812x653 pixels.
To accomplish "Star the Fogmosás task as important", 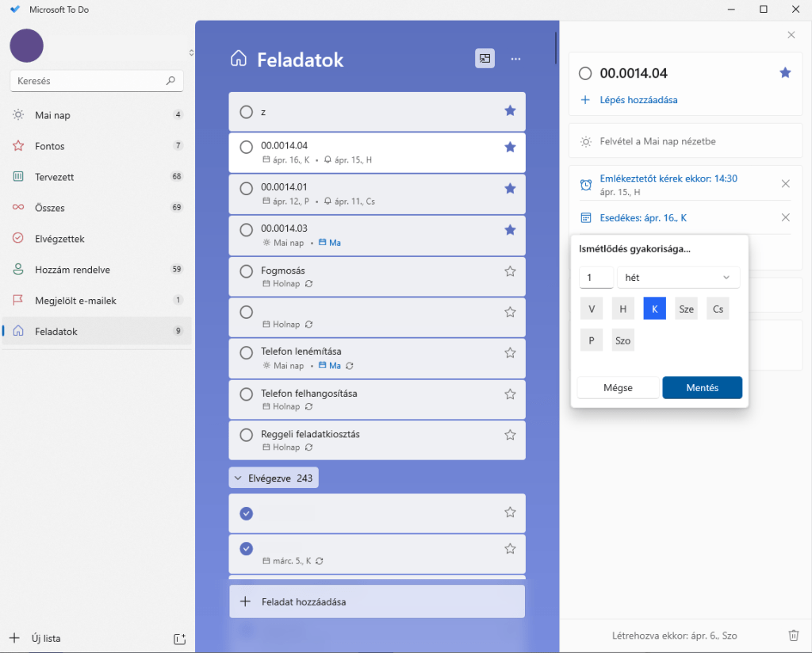I will (510, 271).
